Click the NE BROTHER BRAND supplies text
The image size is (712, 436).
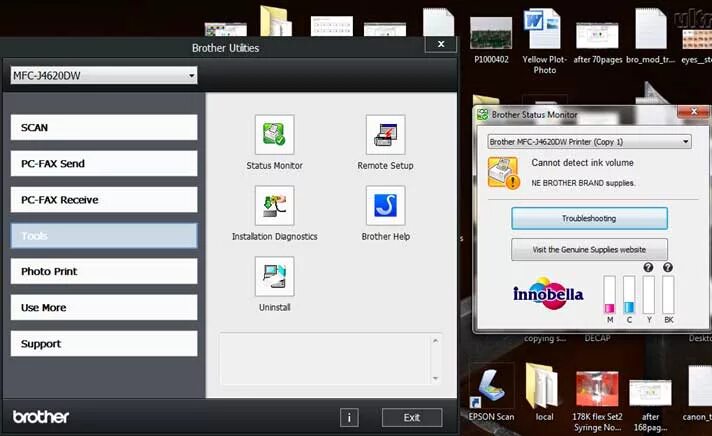583,183
